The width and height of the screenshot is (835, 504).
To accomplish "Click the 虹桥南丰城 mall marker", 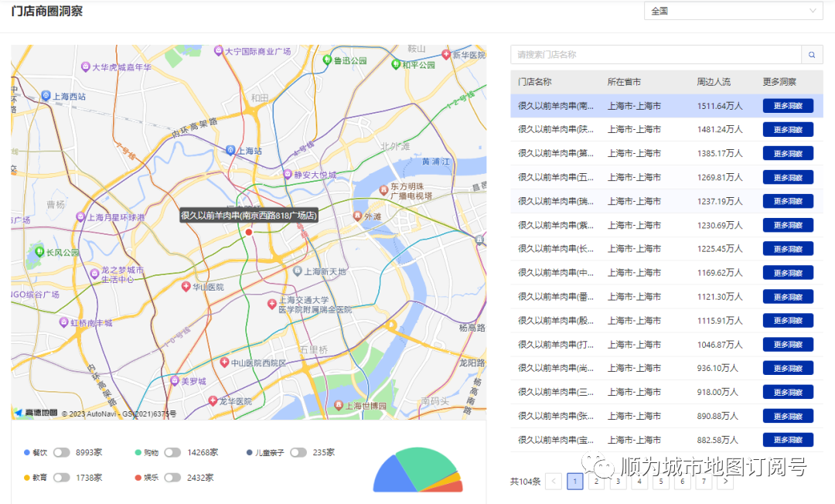I will pos(64,322).
